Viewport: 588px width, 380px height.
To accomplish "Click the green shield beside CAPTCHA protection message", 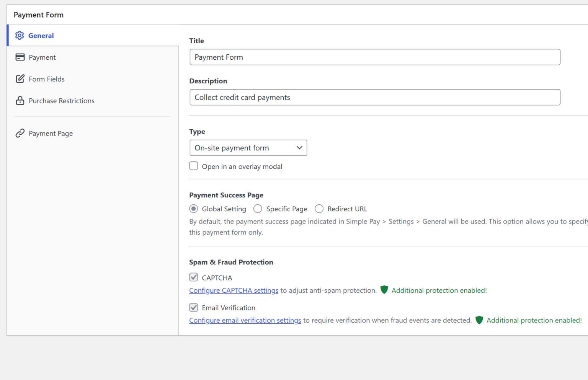I will [384, 290].
